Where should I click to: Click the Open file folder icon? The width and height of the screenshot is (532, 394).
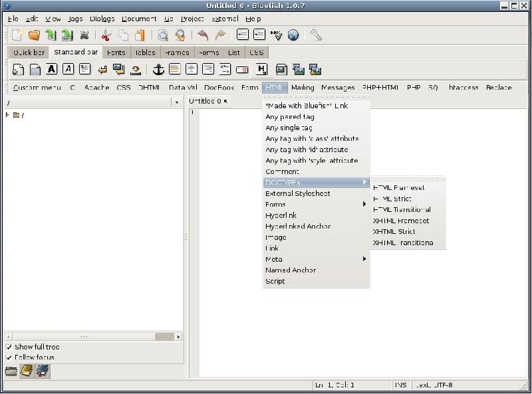(x=34, y=35)
